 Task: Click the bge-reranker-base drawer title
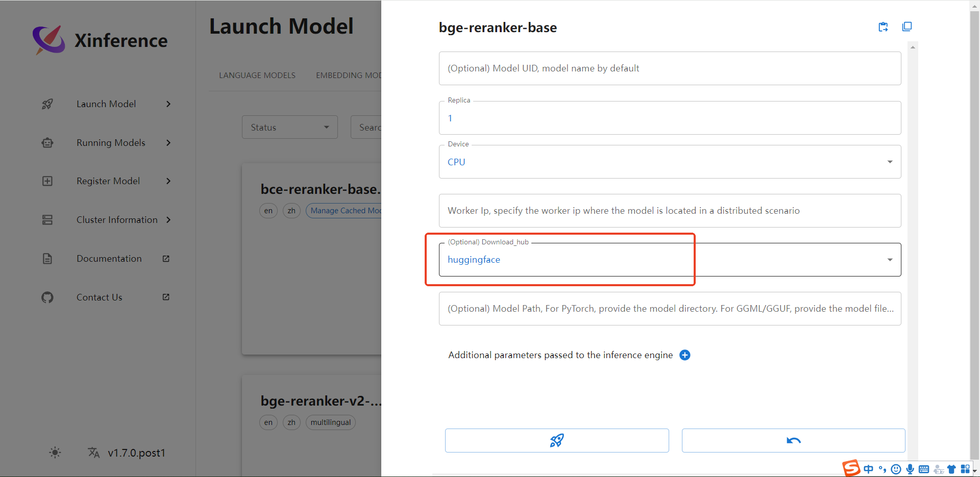pos(498,28)
